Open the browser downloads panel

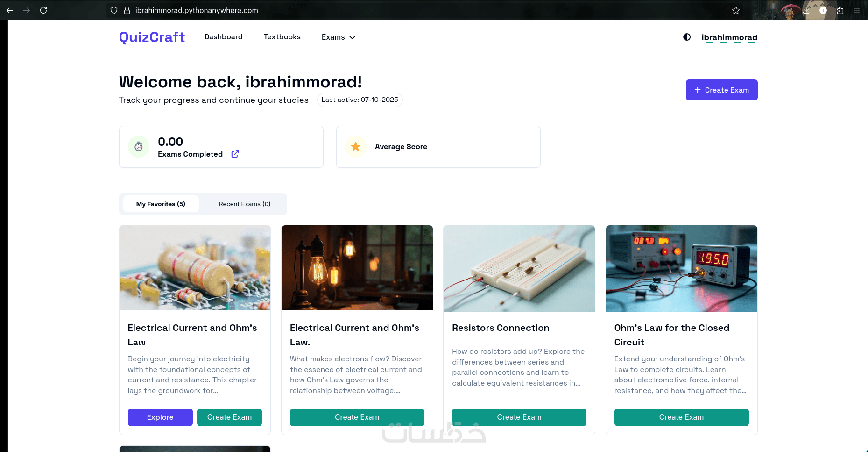(806, 10)
